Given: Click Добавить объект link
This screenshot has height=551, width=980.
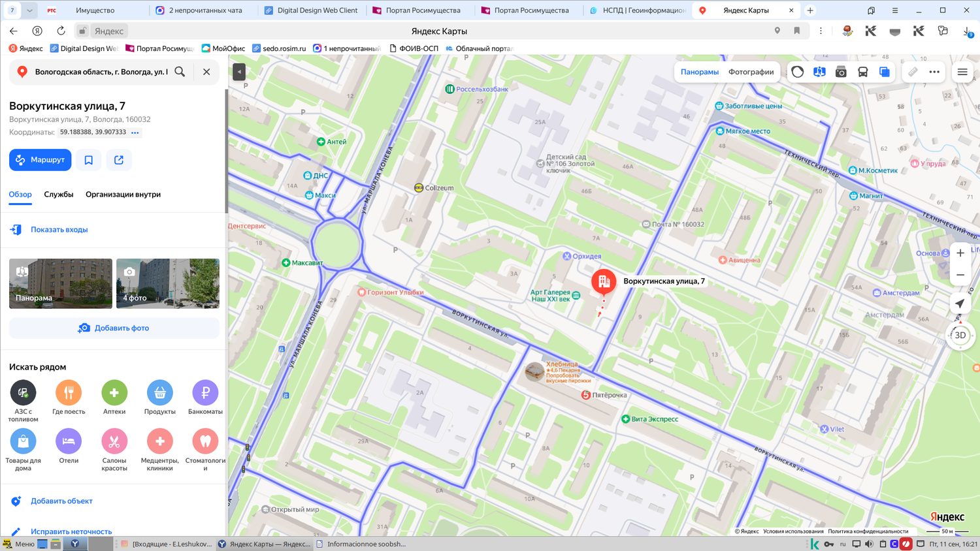Looking at the screenshot, I should click(62, 501).
